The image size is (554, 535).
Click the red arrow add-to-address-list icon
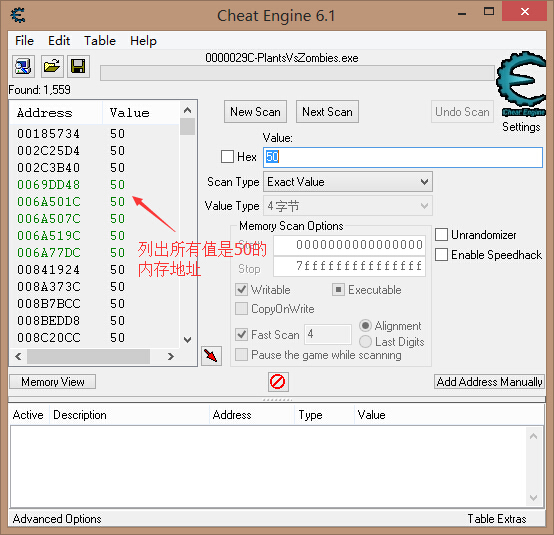point(211,356)
